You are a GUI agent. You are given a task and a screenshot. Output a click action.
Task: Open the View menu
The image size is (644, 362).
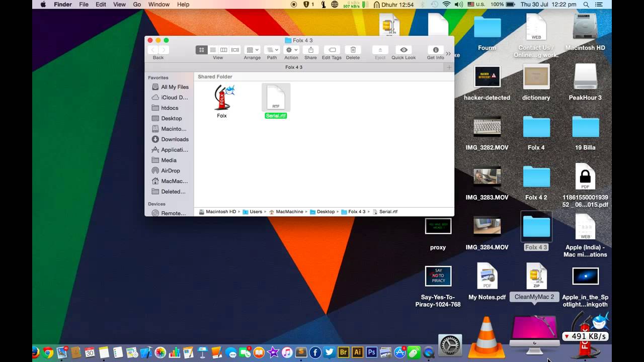click(x=119, y=5)
